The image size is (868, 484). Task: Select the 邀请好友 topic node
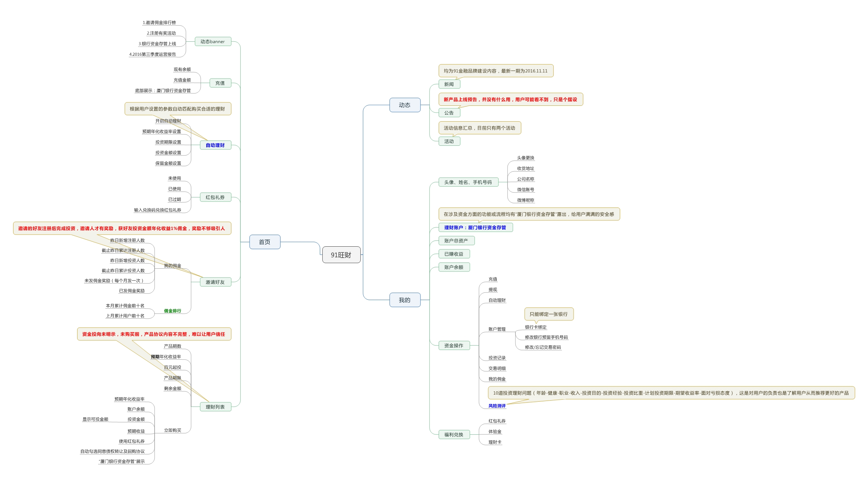(x=215, y=282)
